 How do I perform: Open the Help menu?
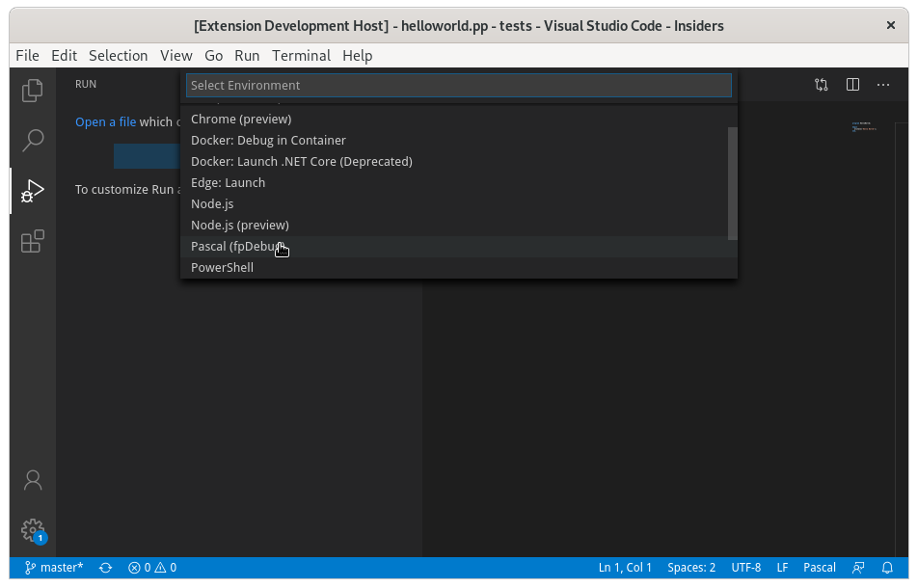click(x=357, y=56)
